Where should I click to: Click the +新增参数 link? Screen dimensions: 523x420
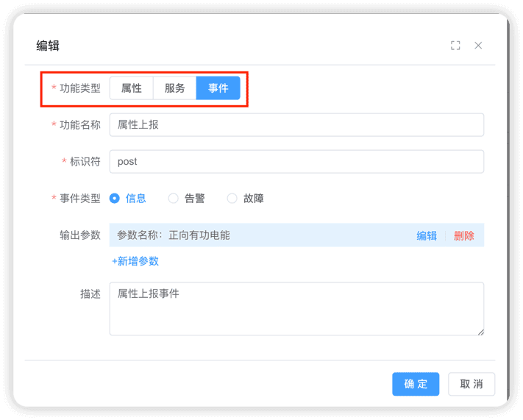tap(135, 261)
